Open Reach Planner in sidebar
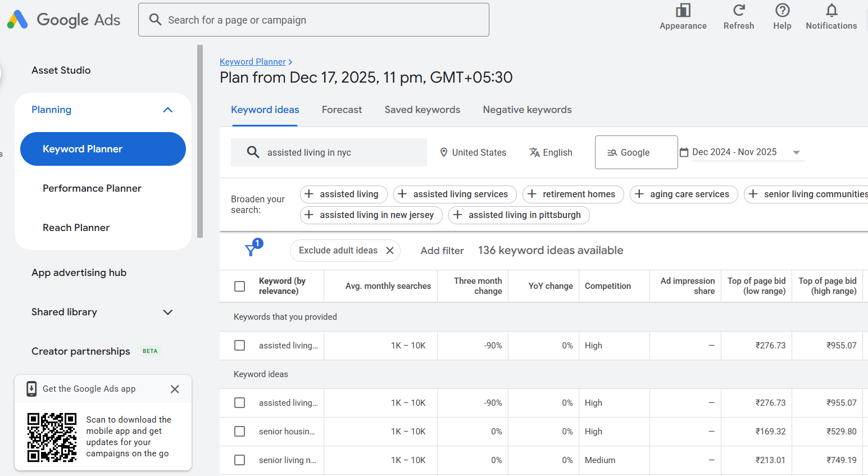 point(76,228)
